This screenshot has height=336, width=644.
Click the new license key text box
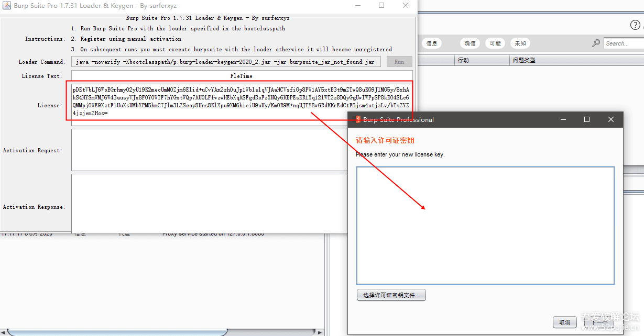pos(485,226)
